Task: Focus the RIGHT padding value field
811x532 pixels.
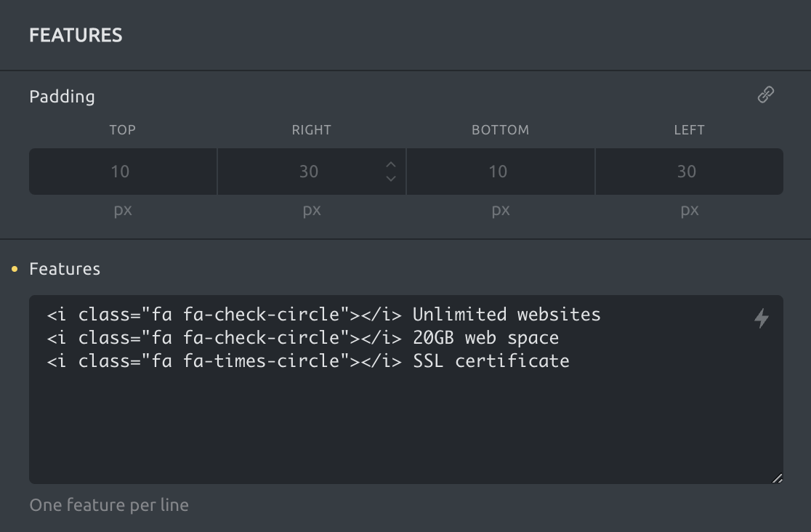Action: point(308,172)
